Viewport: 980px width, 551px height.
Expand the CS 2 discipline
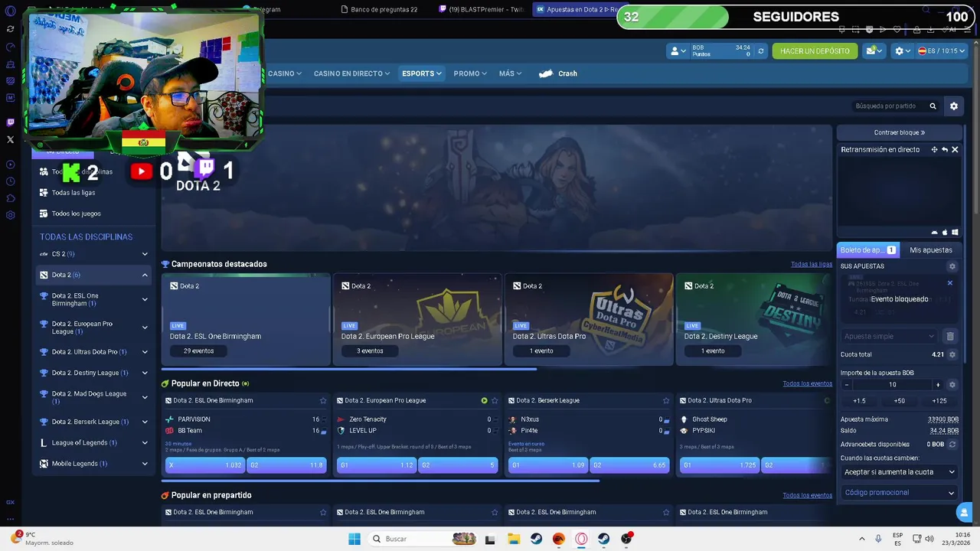pyautogui.click(x=145, y=254)
